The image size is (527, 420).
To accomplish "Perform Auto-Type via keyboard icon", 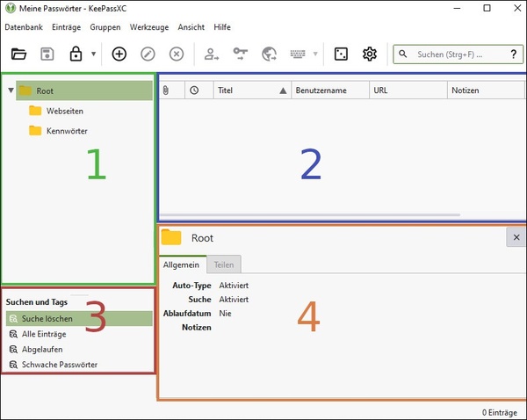I will 298,54.
